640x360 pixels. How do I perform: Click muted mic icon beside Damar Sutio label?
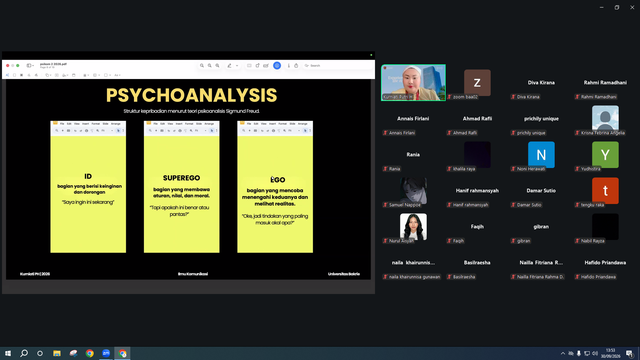coord(513,204)
